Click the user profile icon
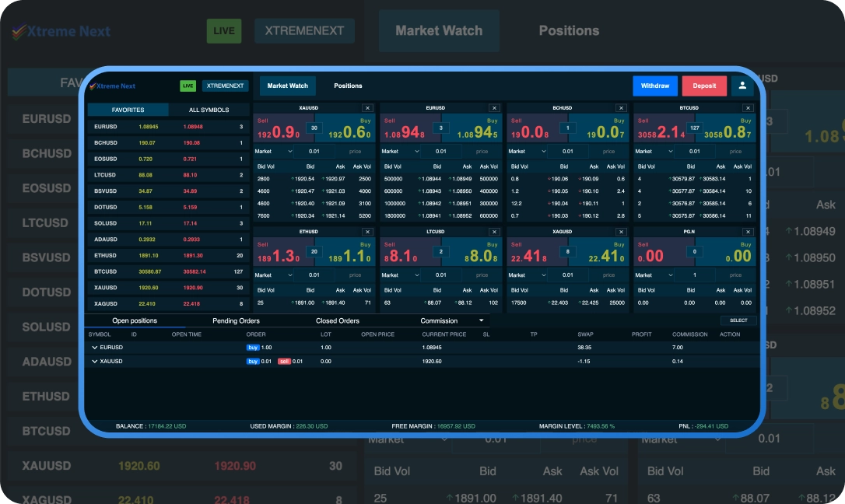 pyautogui.click(x=742, y=86)
